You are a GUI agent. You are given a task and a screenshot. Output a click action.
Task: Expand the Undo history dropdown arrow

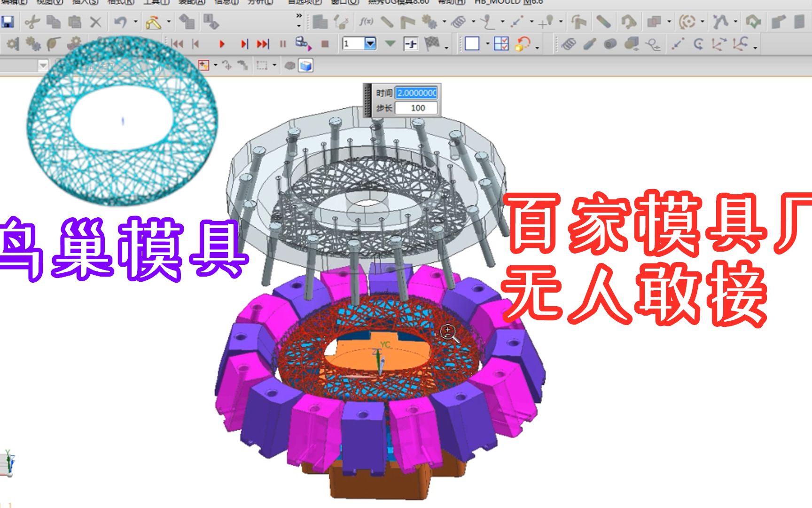(135, 21)
